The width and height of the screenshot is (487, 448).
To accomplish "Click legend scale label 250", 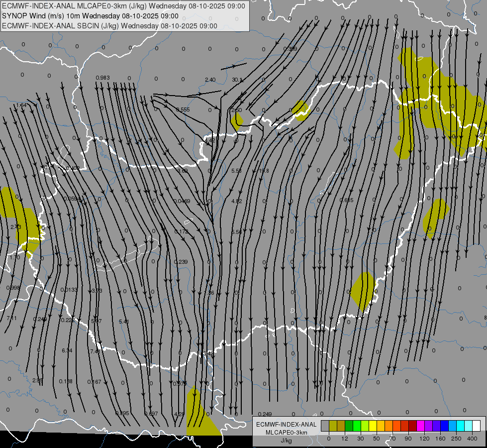I will [456, 439].
